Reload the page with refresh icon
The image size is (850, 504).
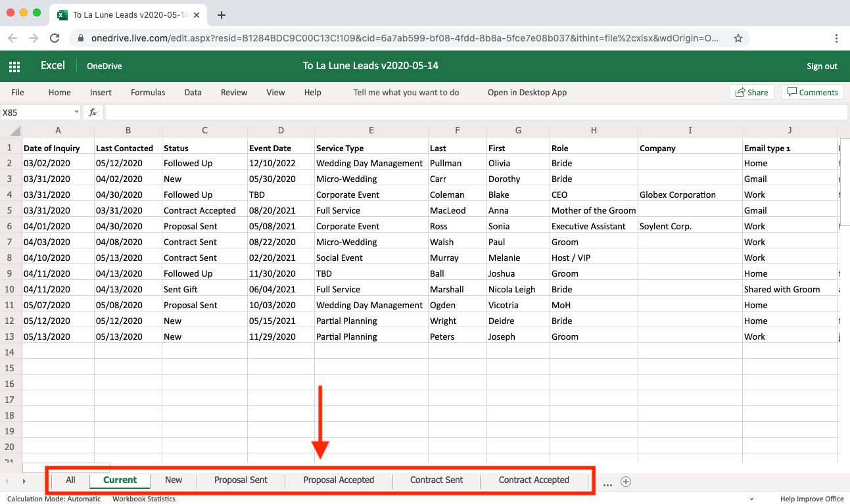55,38
